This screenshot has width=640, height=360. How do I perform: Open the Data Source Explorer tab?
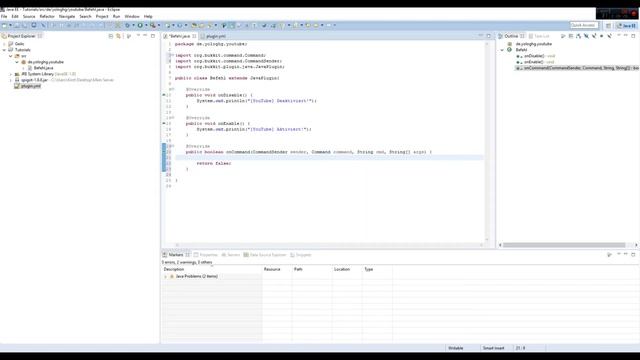265,255
